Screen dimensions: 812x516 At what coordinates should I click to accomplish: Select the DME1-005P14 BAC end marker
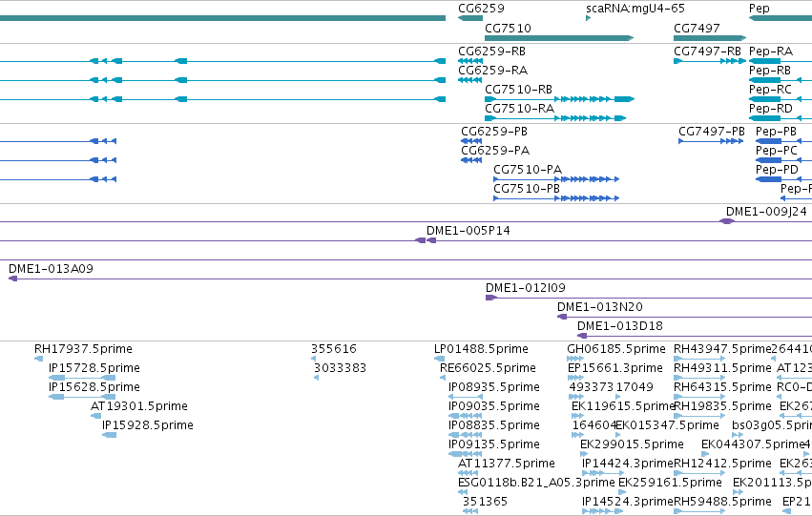[426, 240]
